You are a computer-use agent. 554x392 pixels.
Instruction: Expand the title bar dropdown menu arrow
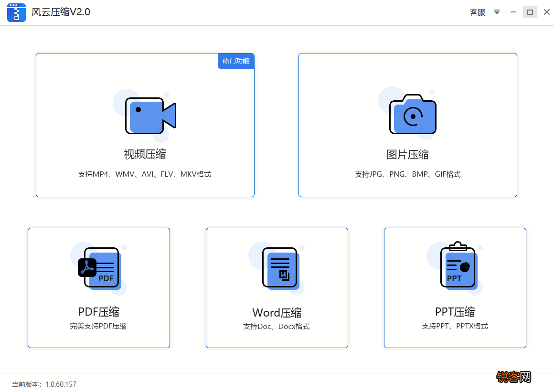pos(497,12)
